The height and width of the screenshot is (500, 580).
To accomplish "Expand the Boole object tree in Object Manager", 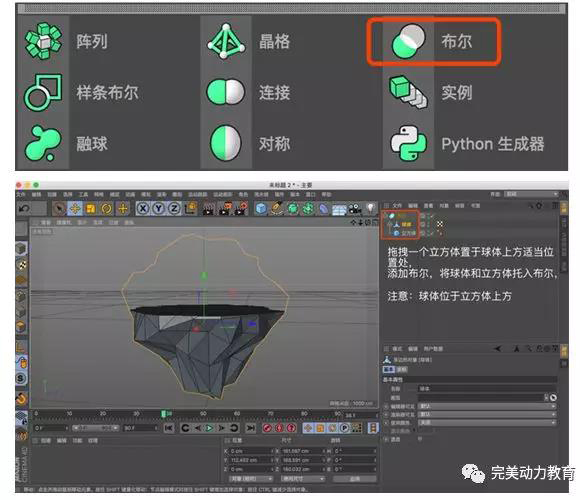I will pyautogui.click(x=385, y=215).
